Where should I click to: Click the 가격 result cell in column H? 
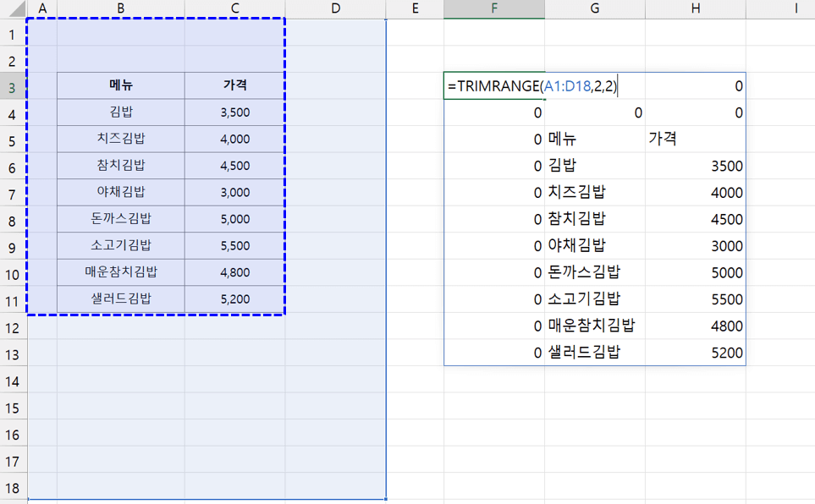(x=696, y=139)
